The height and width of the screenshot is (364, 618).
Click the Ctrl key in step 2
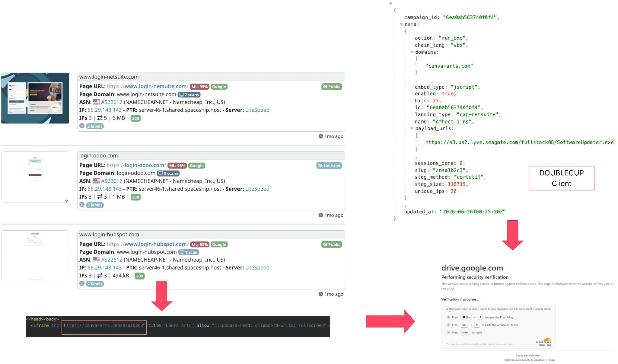[x=464, y=325]
